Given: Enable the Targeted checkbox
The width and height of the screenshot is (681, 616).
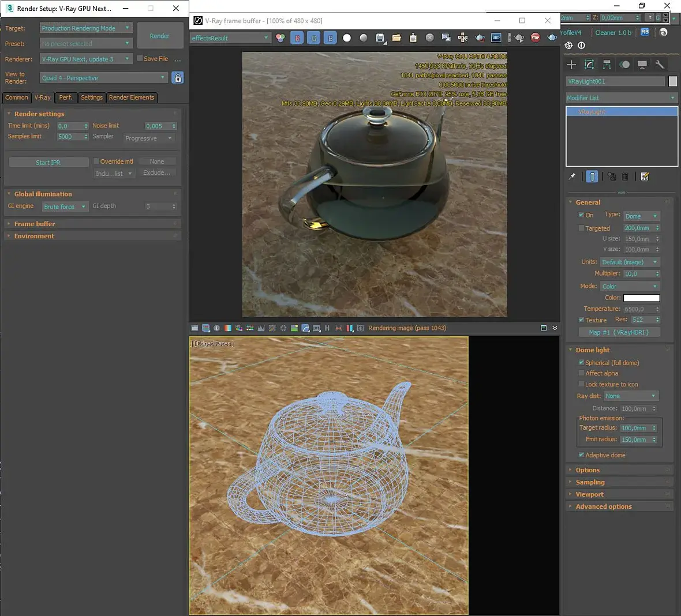Looking at the screenshot, I should pos(582,228).
